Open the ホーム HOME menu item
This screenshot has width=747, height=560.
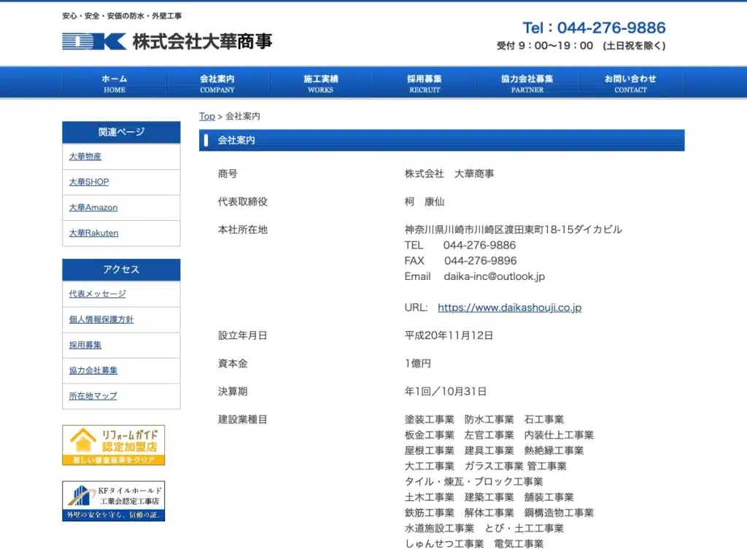click(115, 83)
